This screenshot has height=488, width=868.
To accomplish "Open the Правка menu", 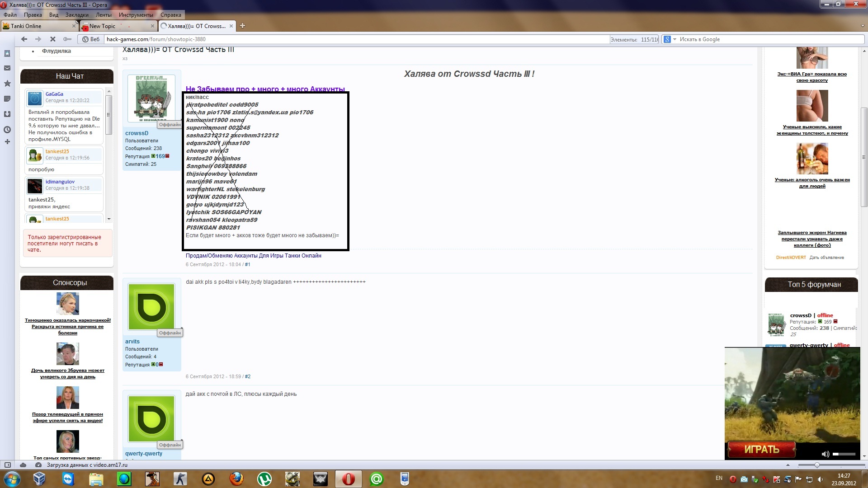I will pyautogui.click(x=33, y=14).
